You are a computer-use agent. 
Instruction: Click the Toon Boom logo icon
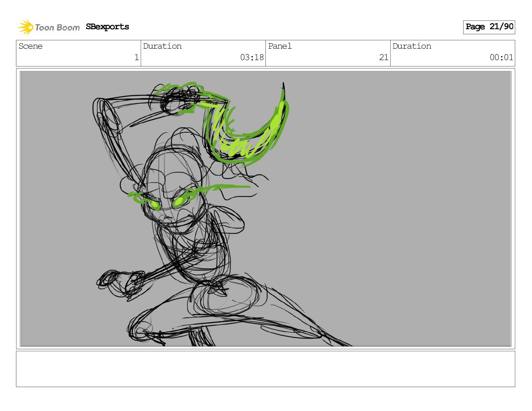[x=26, y=27]
